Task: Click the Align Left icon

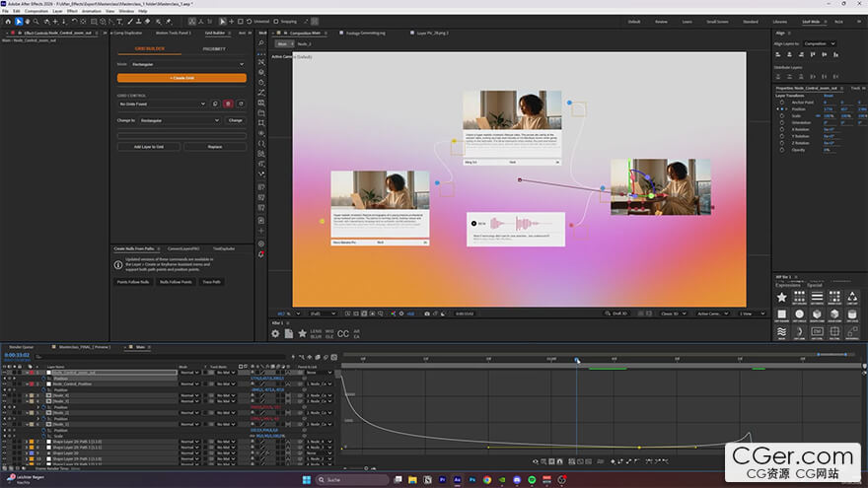Action: [x=778, y=55]
